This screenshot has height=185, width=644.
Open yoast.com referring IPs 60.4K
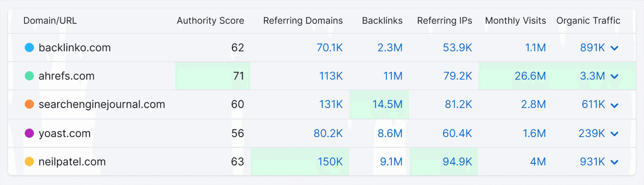point(458,133)
